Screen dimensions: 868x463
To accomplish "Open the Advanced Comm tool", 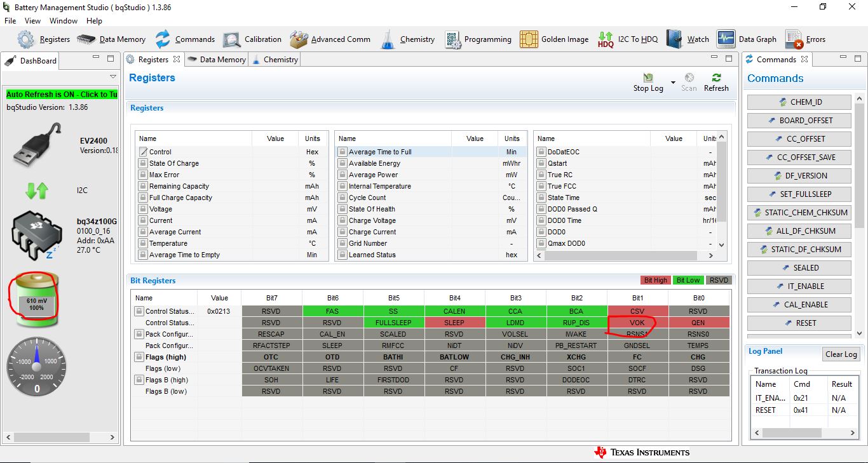I will pyautogui.click(x=299, y=39).
